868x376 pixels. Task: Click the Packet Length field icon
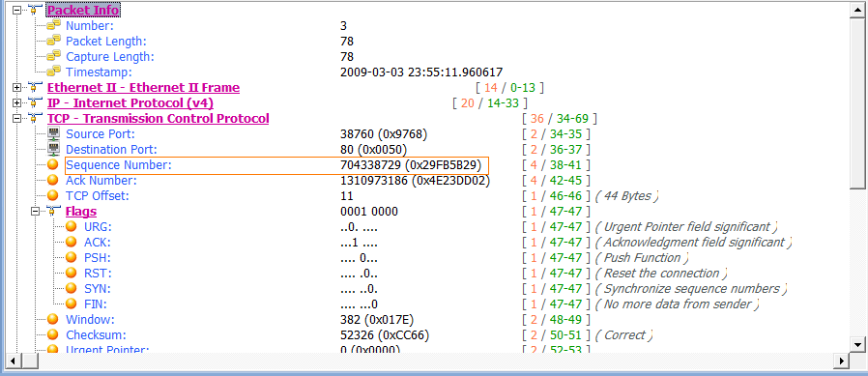click(x=54, y=41)
